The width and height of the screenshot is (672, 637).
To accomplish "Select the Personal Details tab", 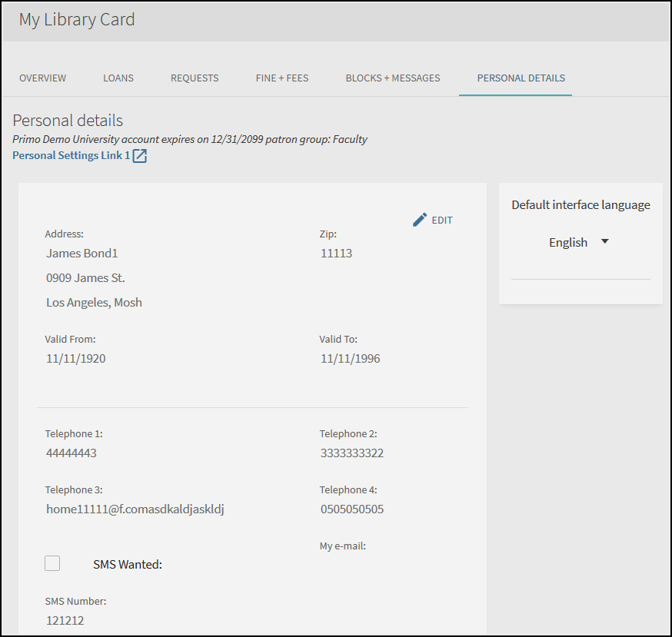I will [x=521, y=78].
